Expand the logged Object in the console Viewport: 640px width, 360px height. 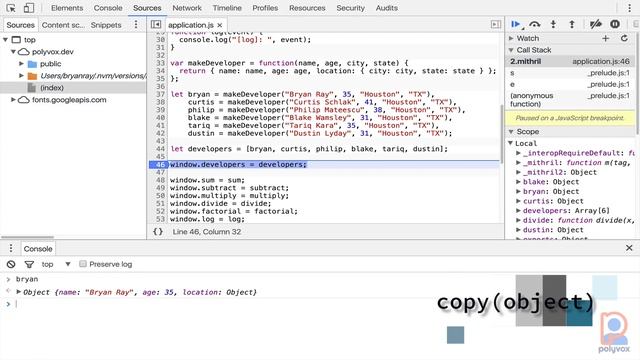click(18, 292)
